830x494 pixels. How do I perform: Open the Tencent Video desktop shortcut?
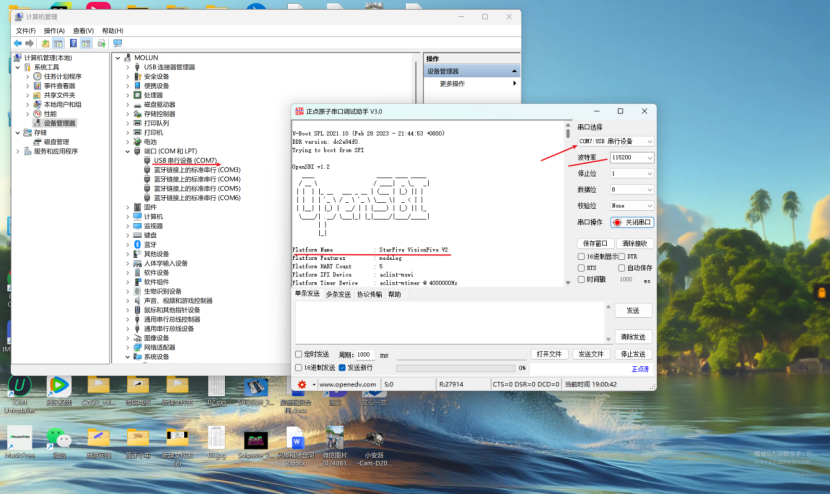(x=59, y=385)
